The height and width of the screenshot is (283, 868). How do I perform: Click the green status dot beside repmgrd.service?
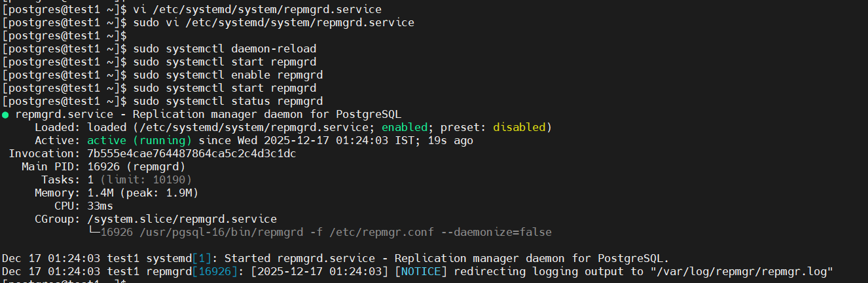pos(5,114)
